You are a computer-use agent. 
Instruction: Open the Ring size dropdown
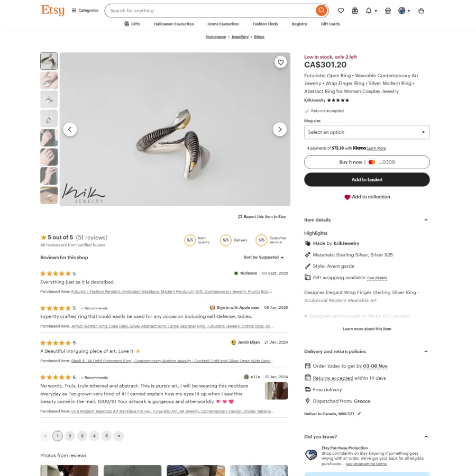367,132
